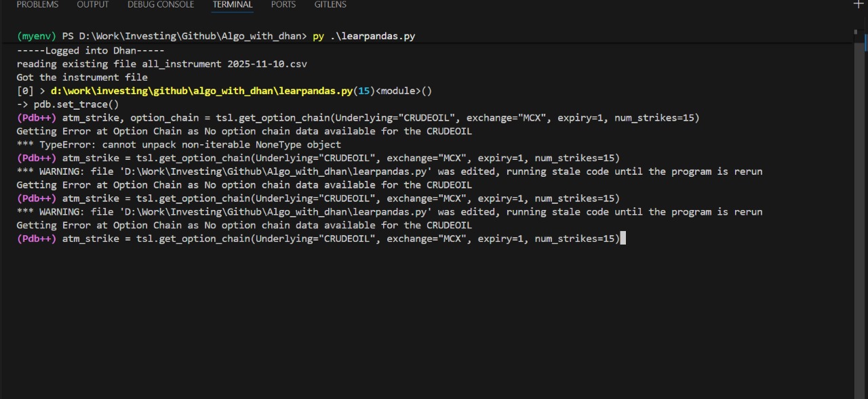Open the OUTPUT panel tab
The width and height of the screenshot is (868, 399).
click(92, 5)
